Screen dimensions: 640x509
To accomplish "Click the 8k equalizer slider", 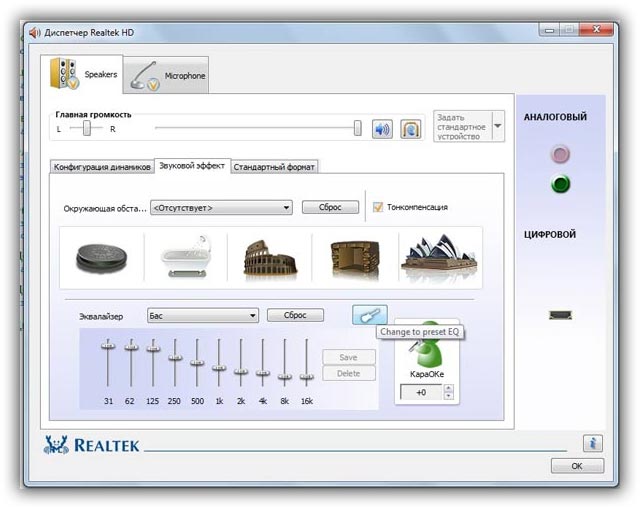I will pyautogui.click(x=284, y=377).
